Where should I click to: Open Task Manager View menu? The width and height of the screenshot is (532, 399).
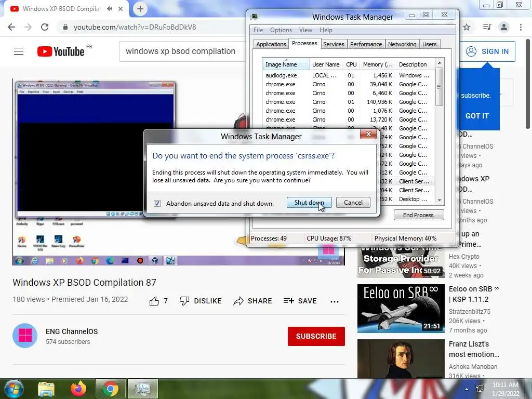pos(305,30)
